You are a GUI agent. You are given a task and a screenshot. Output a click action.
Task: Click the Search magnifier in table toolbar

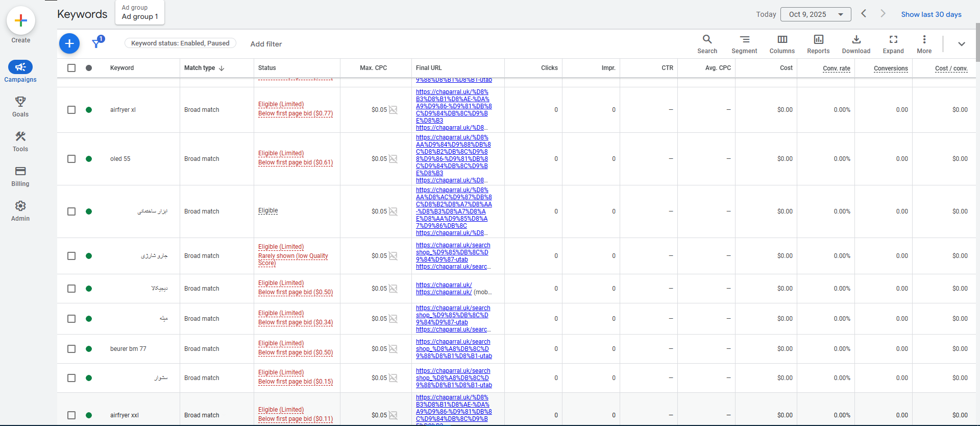coord(707,43)
